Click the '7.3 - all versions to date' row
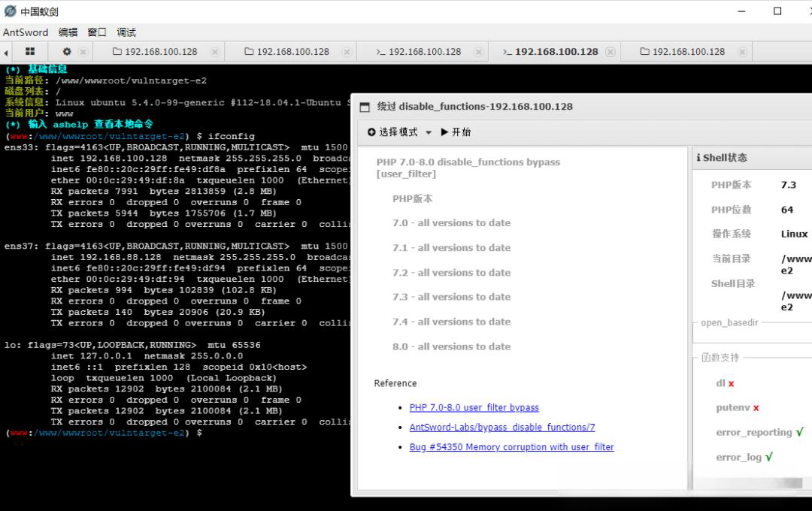Image resolution: width=812 pixels, height=511 pixels. click(x=452, y=297)
